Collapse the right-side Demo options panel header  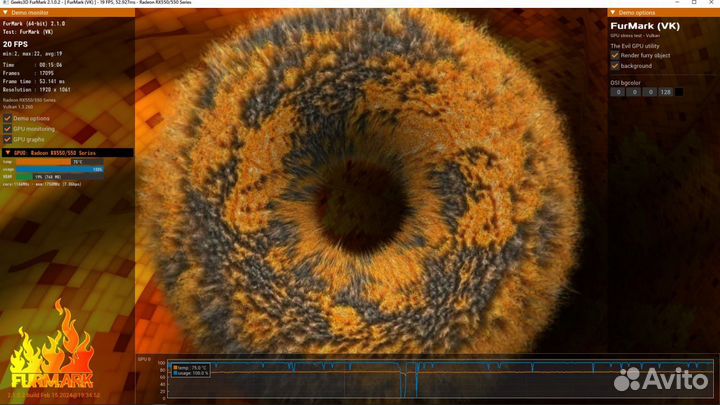pyautogui.click(x=613, y=12)
